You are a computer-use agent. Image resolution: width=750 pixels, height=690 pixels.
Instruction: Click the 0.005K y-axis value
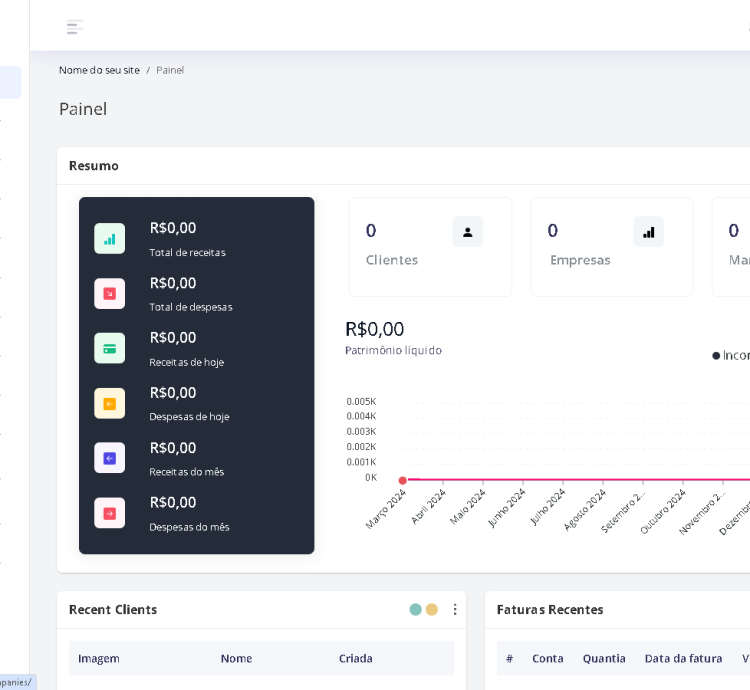coord(361,401)
